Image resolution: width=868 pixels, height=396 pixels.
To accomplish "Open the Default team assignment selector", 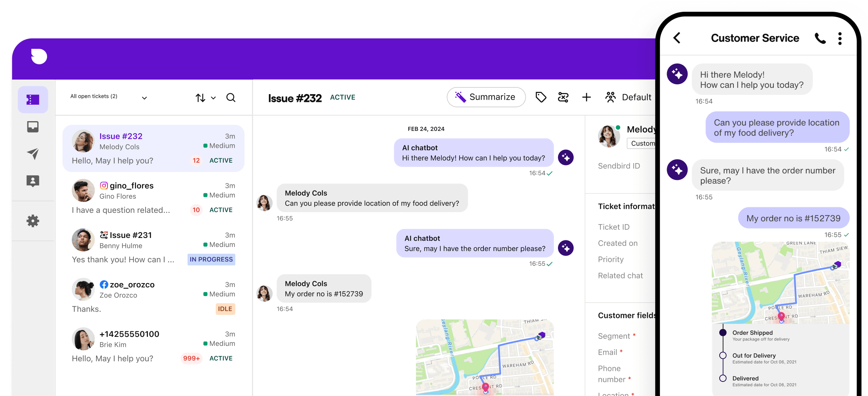I will coord(629,97).
